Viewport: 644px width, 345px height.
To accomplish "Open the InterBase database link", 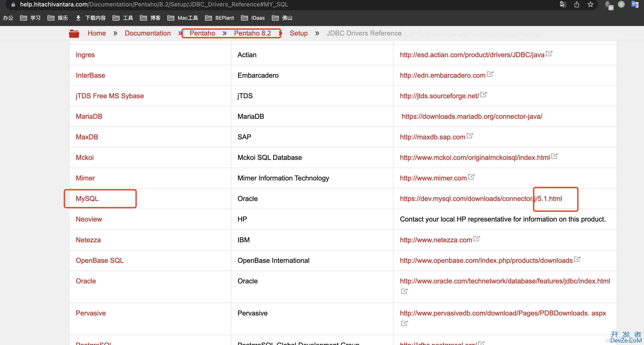I will point(90,76).
